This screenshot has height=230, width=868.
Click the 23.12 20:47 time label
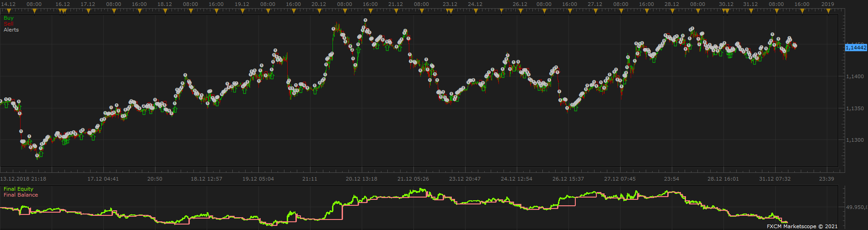[x=465, y=179]
